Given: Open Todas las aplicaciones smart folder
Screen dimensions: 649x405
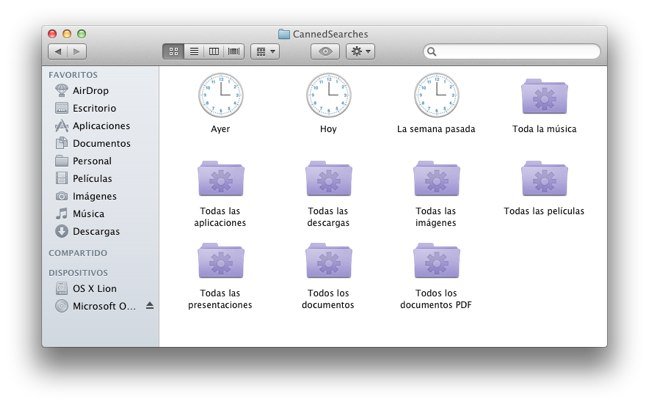Looking at the screenshot, I should (x=220, y=179).
